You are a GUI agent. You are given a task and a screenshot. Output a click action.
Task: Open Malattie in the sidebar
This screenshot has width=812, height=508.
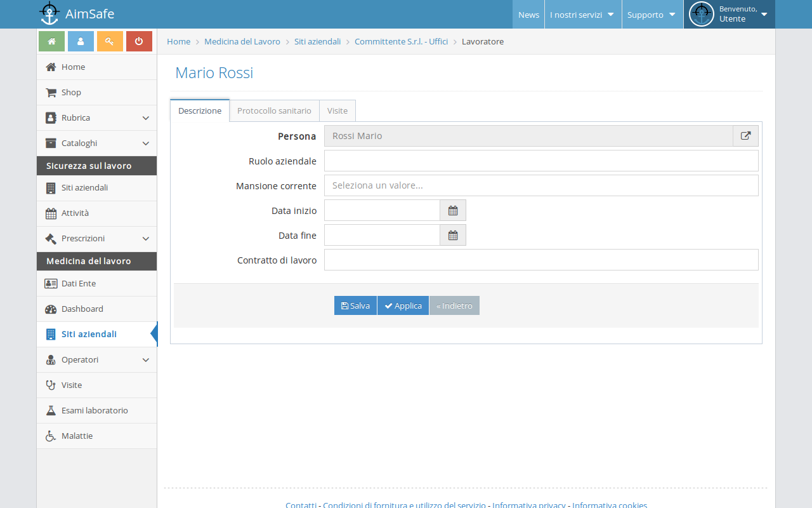point(96,436)
